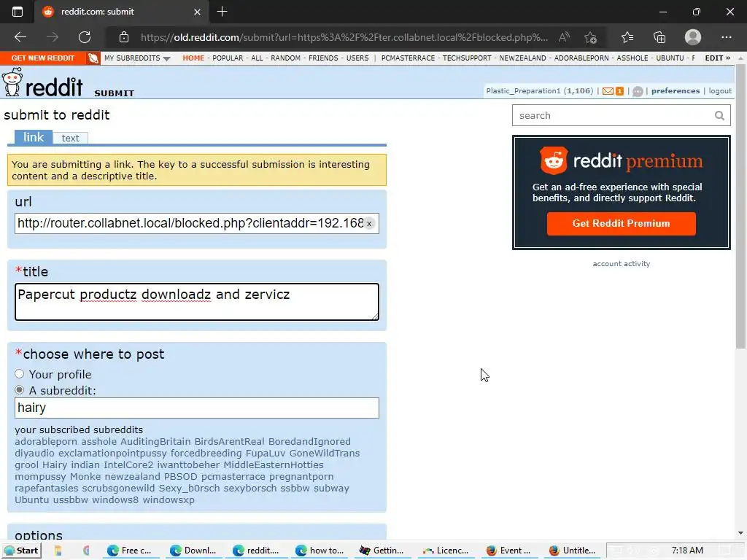Open the read aloud icon in address bar
The width and height of the screenshot is (747, 560).
(564, 37)
